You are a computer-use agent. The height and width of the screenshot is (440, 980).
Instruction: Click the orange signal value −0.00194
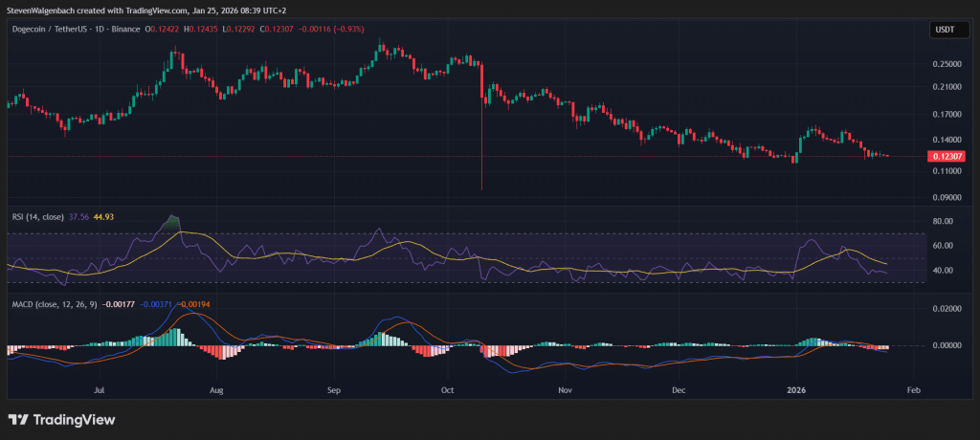[192, 304]
